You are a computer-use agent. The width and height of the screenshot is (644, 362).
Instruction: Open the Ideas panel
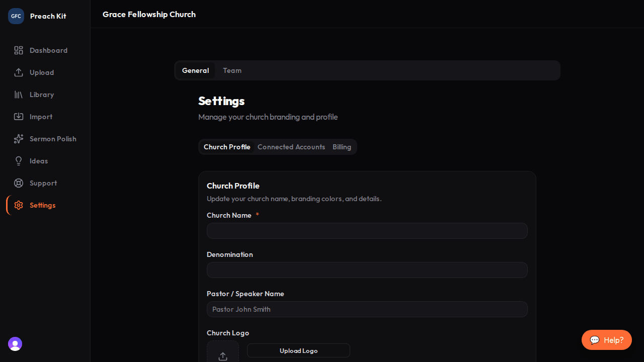[38, 161]
